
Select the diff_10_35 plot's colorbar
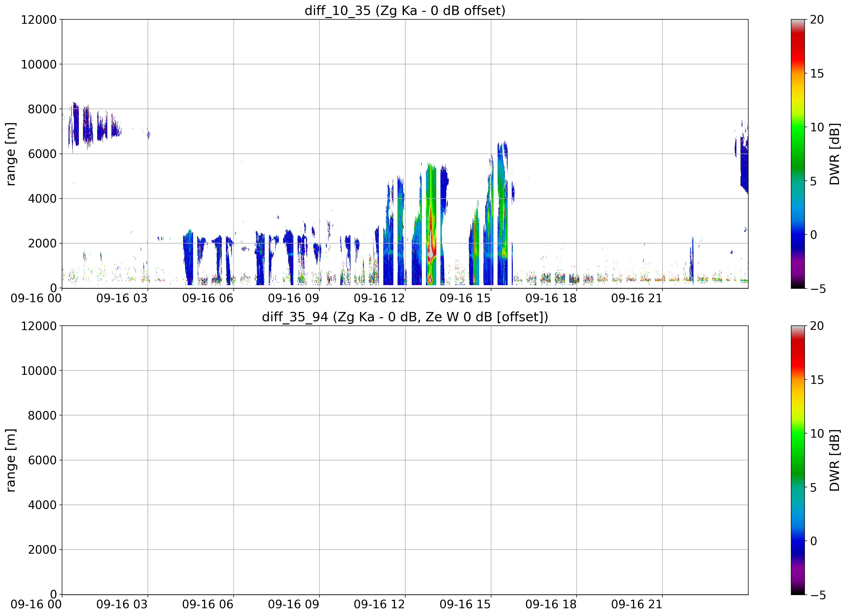click(798, 154)
